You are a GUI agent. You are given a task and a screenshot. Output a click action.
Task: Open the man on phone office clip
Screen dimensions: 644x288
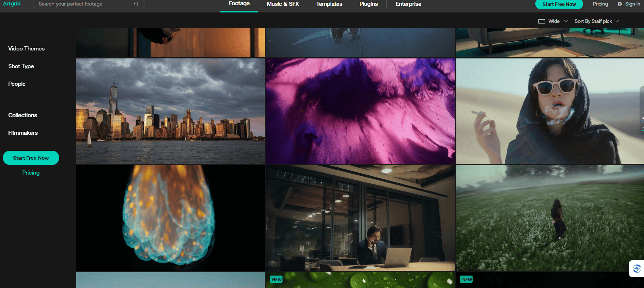click(x=360, y=218)
